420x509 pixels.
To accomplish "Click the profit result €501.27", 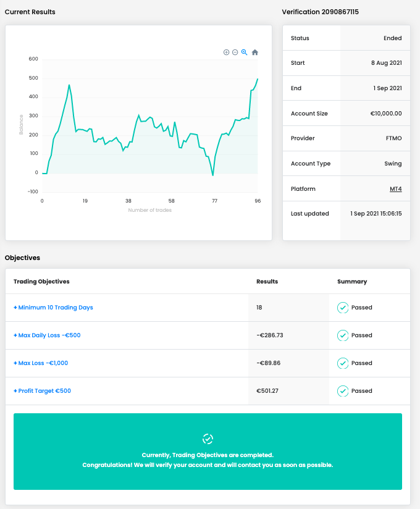I will [267, 391].
